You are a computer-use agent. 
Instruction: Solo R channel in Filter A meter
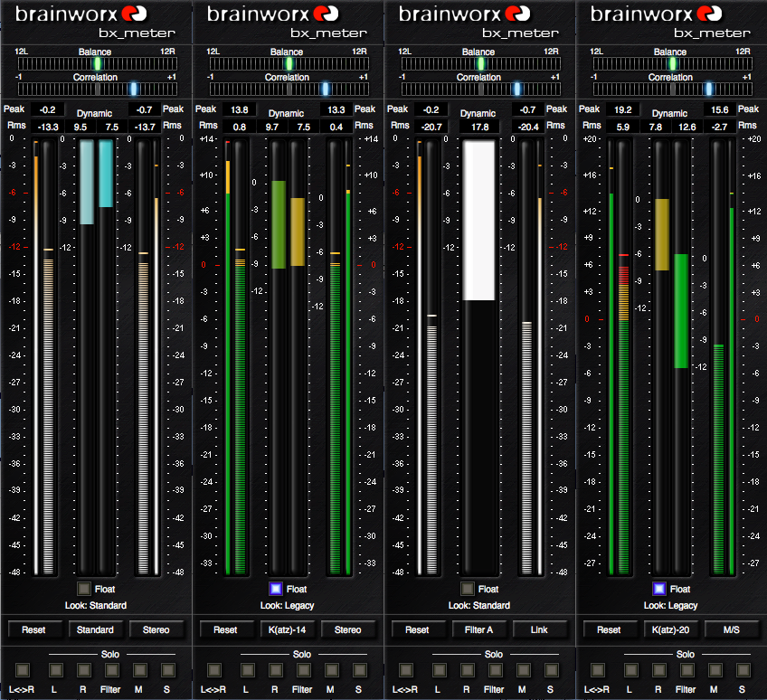point(467,670)
